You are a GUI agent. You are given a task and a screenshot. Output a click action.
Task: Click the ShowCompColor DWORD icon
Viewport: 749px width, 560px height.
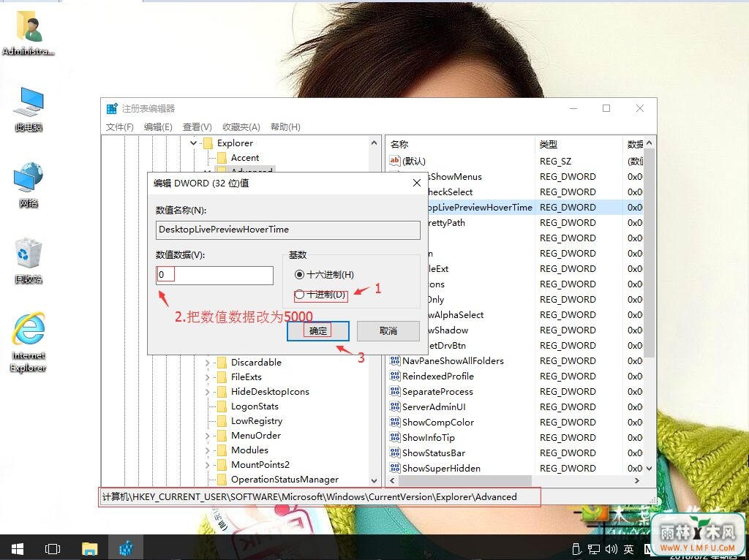tap(394, 422)
